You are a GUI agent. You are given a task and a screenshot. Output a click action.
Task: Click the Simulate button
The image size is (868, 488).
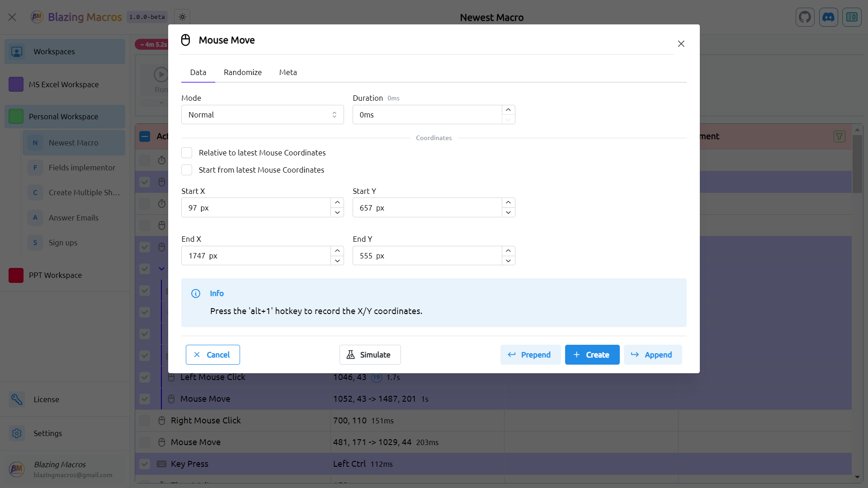coord(370,355)
